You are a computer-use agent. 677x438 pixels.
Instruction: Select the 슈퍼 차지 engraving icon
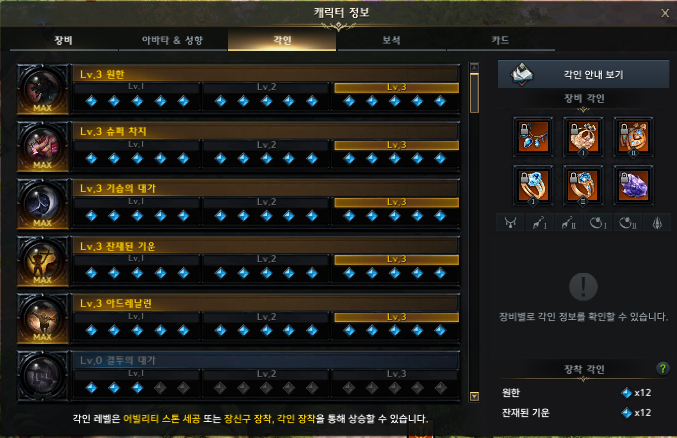(43, 147)
